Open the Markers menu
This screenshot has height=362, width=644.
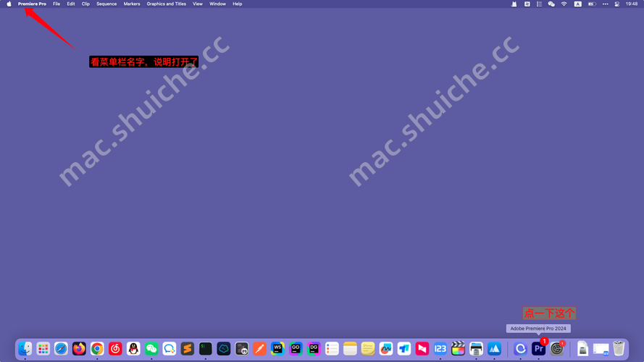point(132,4)
